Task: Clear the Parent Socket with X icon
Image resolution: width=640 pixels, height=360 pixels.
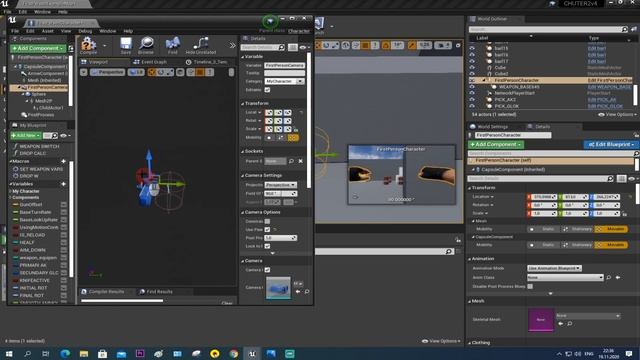Action: tap(300, 161)
